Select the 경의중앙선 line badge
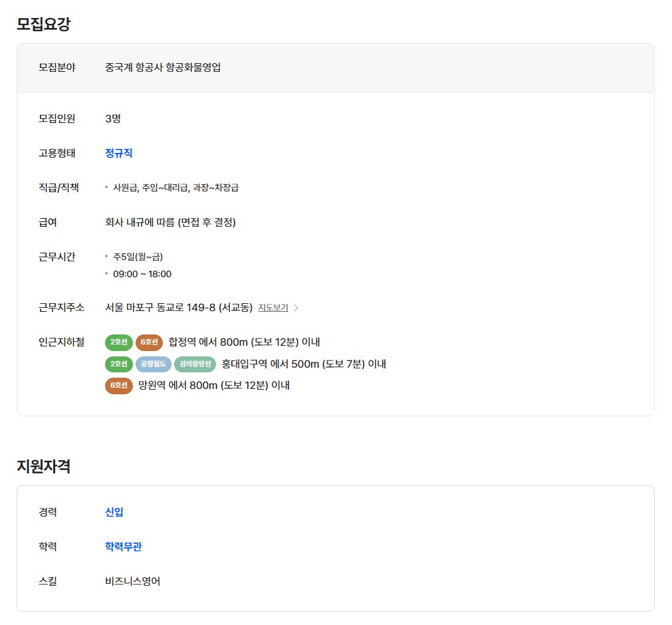The height and width of the screenshot is (625, 672). (x=195, y=364)
